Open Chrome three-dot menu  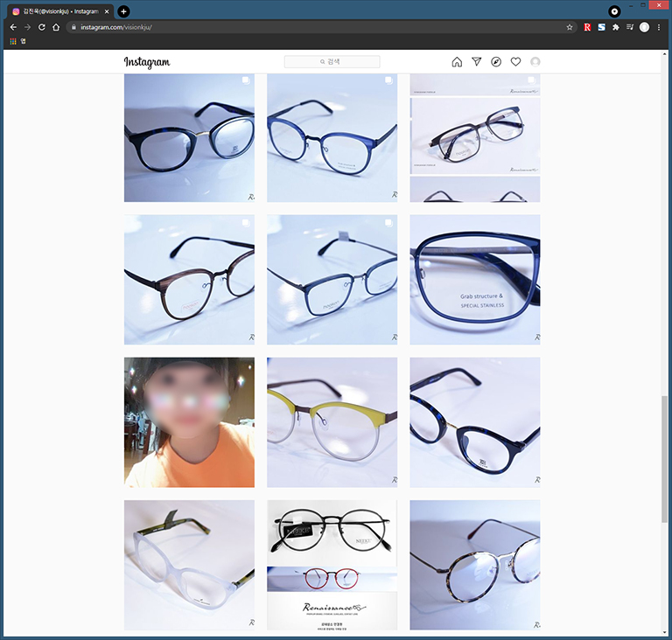tap(659, 27)
